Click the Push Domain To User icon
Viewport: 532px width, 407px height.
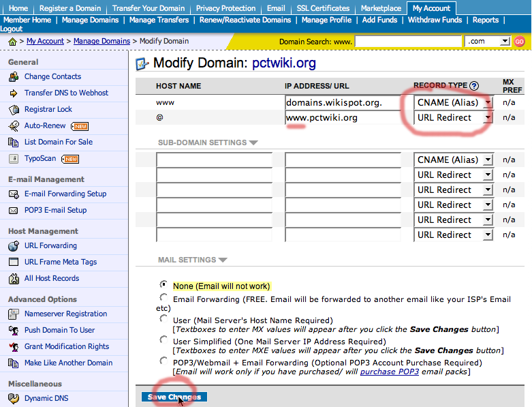(x=14, y=330)
